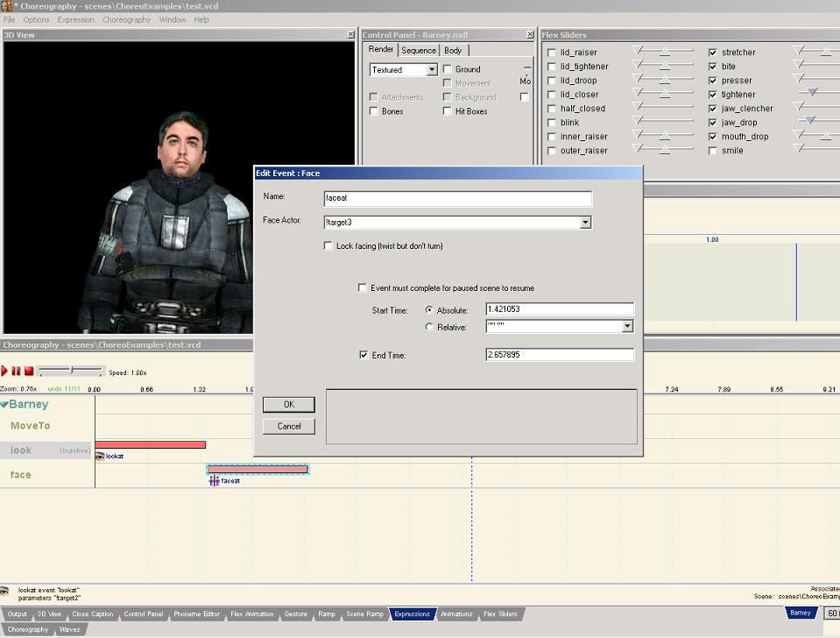Open the Textured render mode dropdown
The image size is (840, 638).
(432, 70)
